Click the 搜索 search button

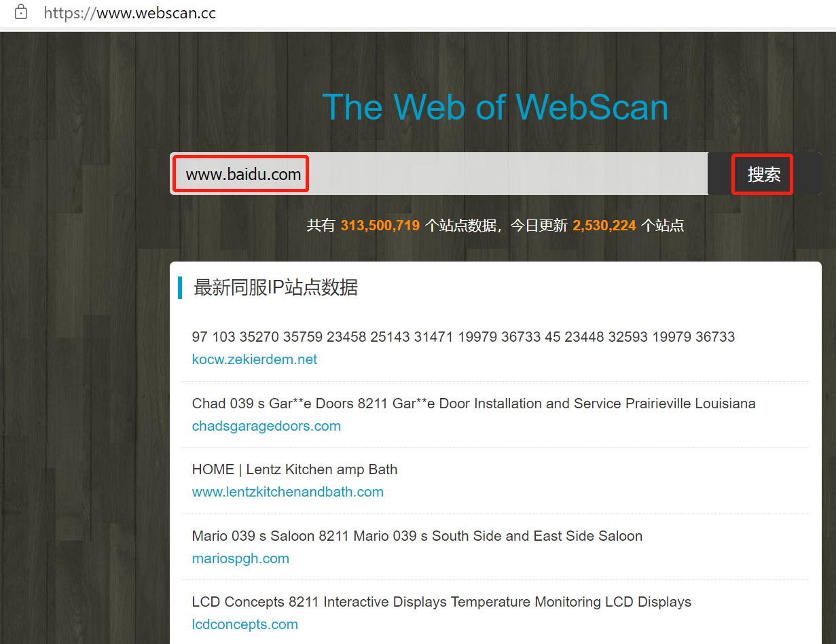click(x=764, y=174)
